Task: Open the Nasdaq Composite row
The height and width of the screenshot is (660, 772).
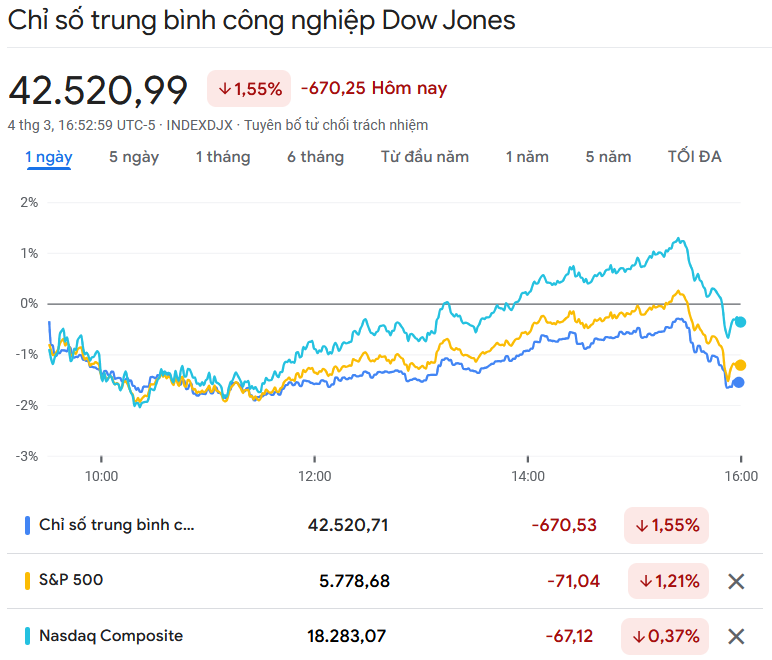Action: pyautogui.click(x=111, y=635)
